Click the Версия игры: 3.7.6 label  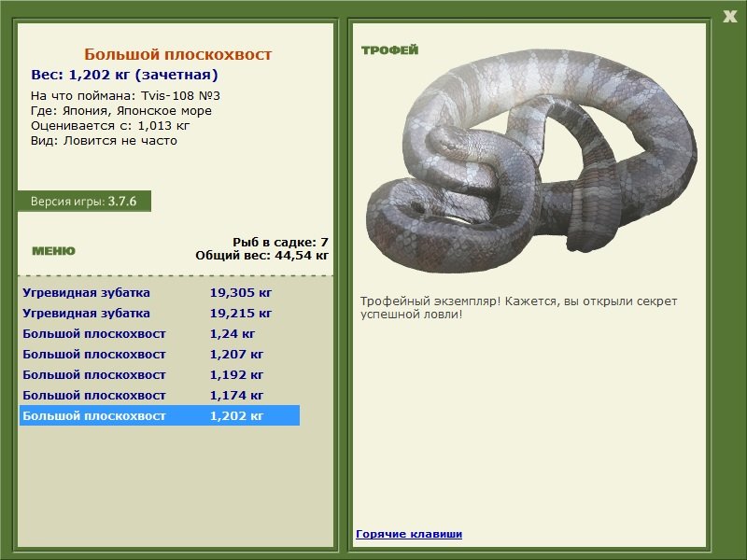pos(84,201)
